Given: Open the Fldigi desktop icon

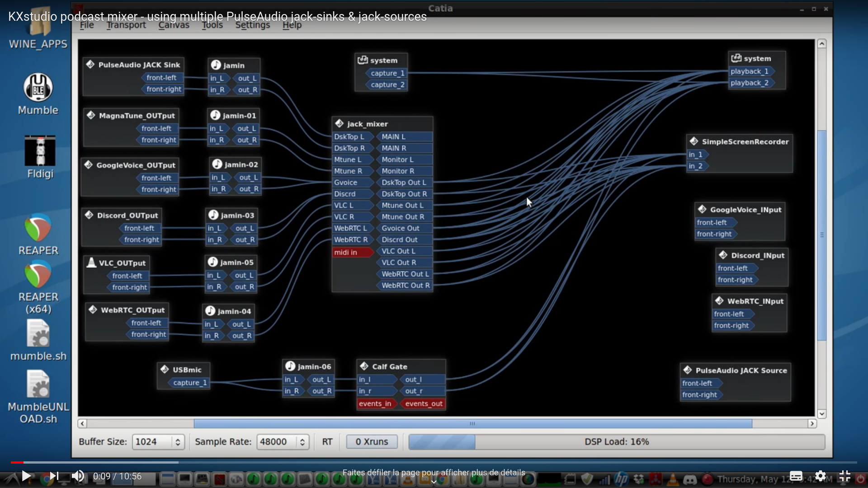Looking at the screenshot, I should pyautogui.click(x=40, y=151).
